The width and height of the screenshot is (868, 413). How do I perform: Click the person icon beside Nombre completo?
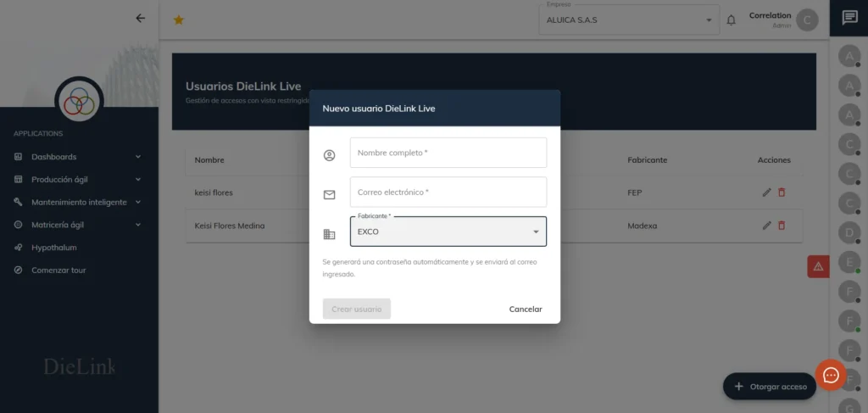click(x=330, y=155)
